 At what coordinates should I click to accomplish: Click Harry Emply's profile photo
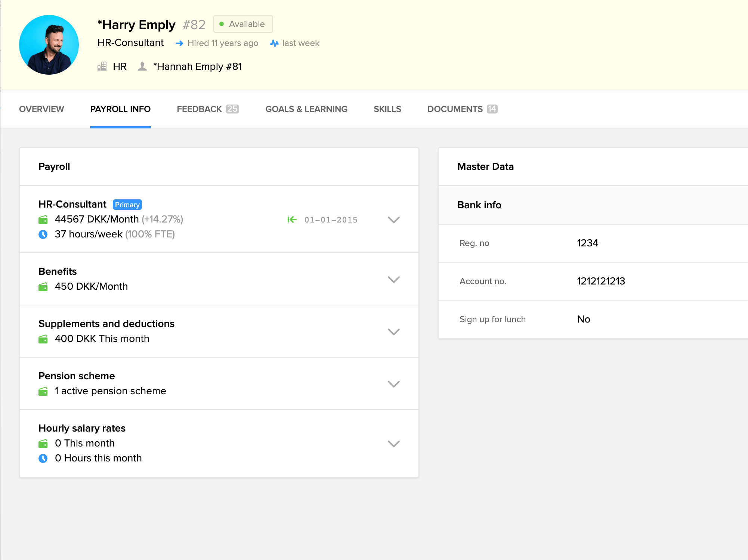pyautogui.click(x=49, y=45)
